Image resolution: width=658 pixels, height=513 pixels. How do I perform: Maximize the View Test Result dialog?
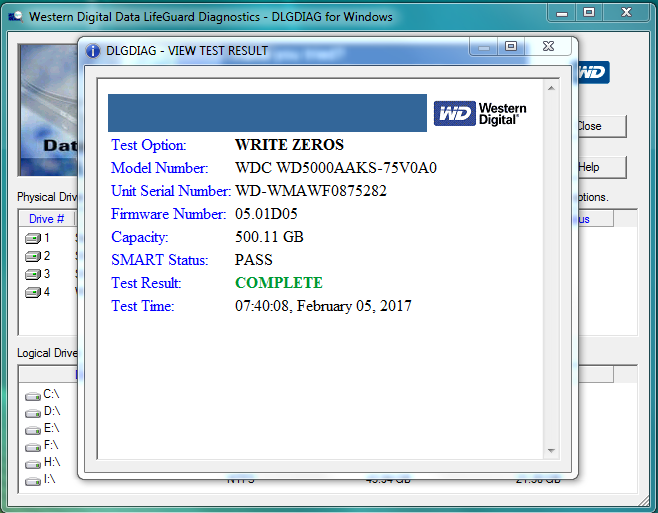click(511, 46)
